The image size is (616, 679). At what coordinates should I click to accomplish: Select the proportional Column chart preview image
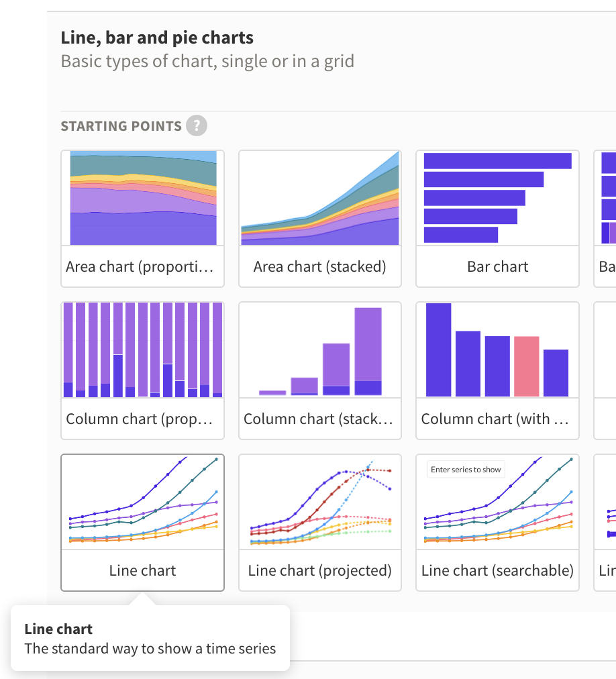[x=143, y=350]
